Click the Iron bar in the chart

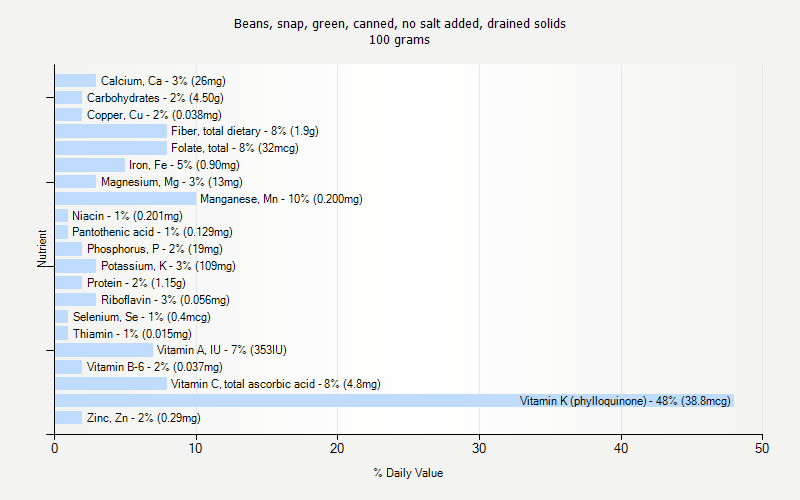click(x=90, y=165)
